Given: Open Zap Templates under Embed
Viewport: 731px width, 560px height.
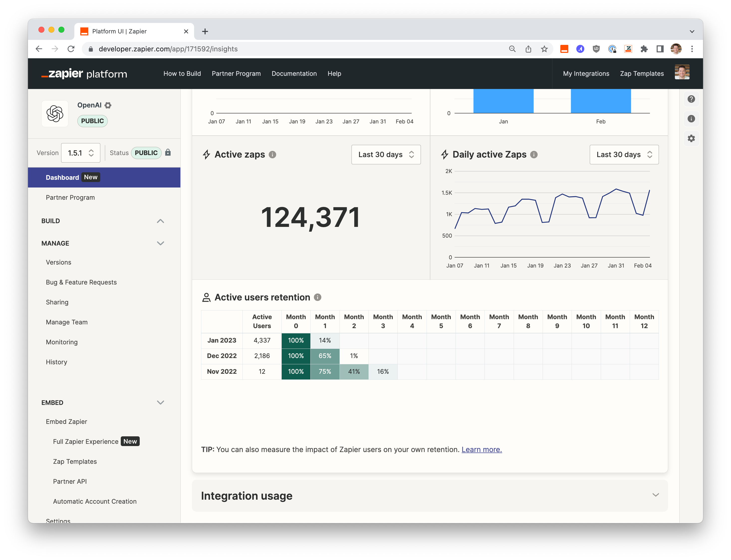Looking at the screenshot, I should point(75,461).
